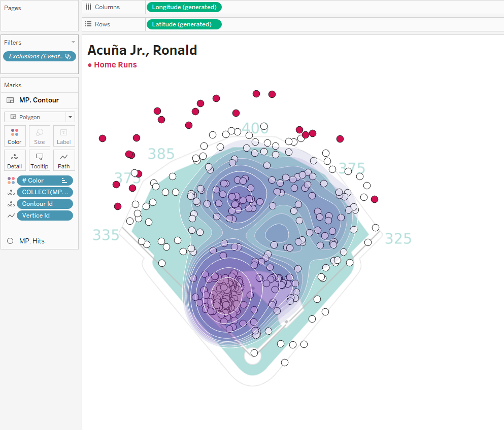Open the Path marks card
This screenshot has width=504, height=430.
click(x=64, y=160)
